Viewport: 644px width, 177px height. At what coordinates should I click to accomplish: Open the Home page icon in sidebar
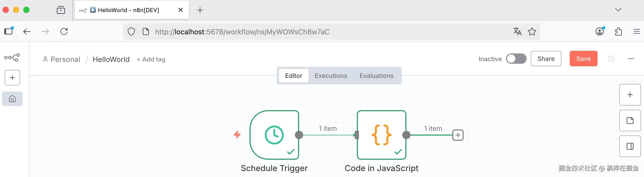[12, 99]
